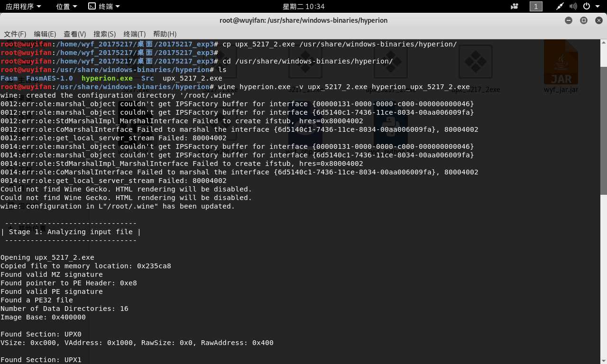Click the 'wine hyperion.exe -v' command line

pos(344,87)
